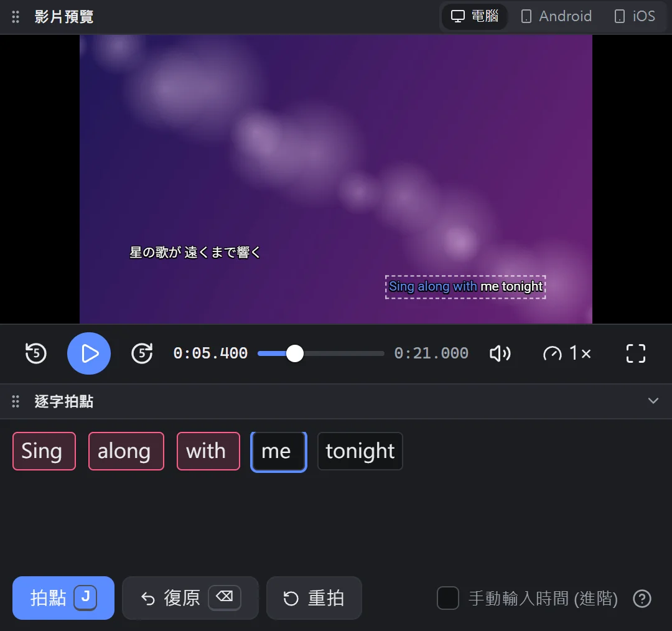The height and width of the screenshot is (631, 672).
Task: Click the total duration 0:21.000
Action: pos(431,353)
